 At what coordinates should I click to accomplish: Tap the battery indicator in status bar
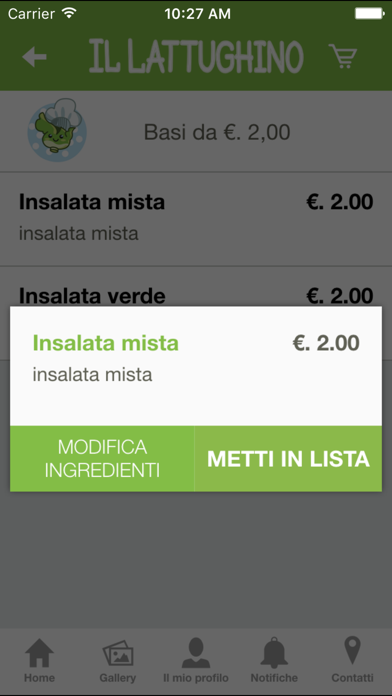[370, 14]
